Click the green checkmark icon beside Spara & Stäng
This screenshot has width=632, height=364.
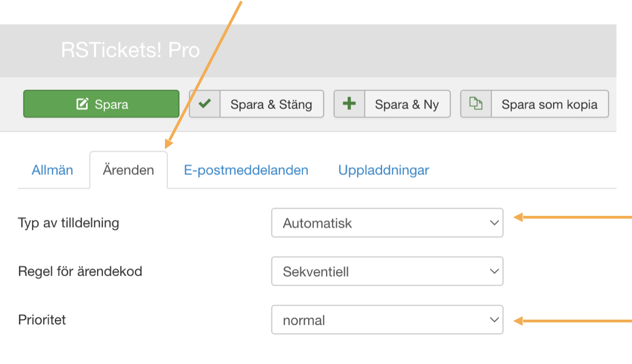coord(205,104)
